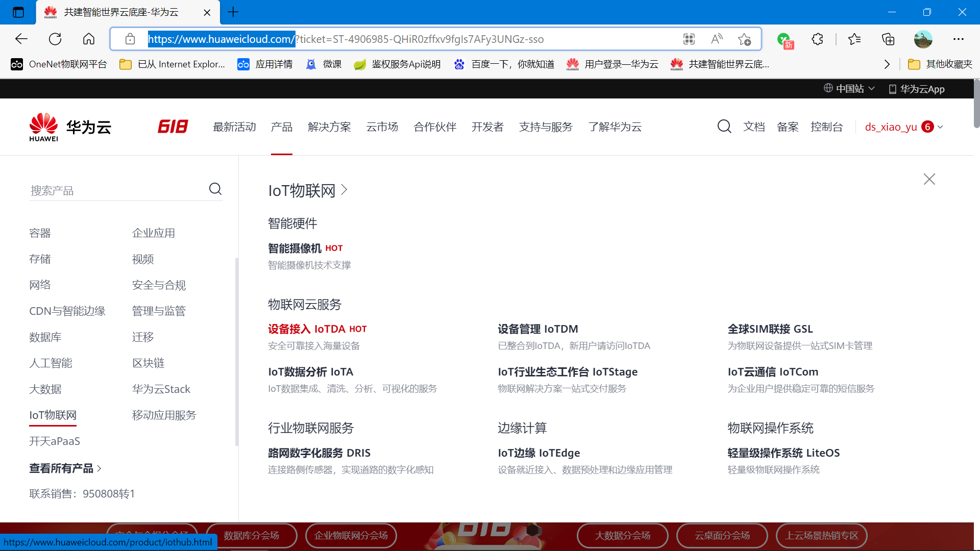Expand the IoT物联网 heading chevron
This screenshot has width=980, height=551.
tap(345, 190)
